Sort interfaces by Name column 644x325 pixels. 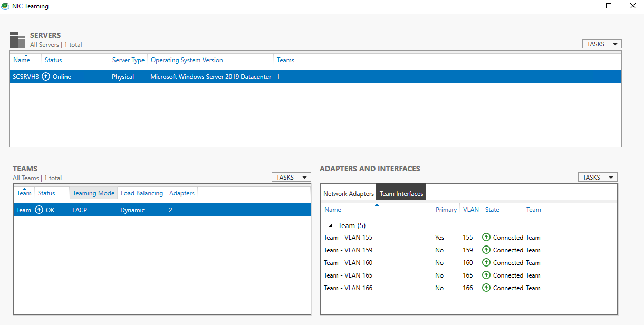pos(333,210)
